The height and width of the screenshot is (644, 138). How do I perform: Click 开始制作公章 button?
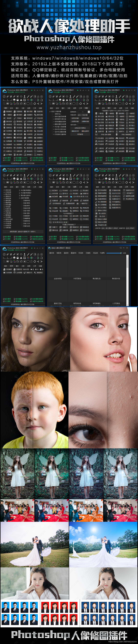(x=101, y=225)
